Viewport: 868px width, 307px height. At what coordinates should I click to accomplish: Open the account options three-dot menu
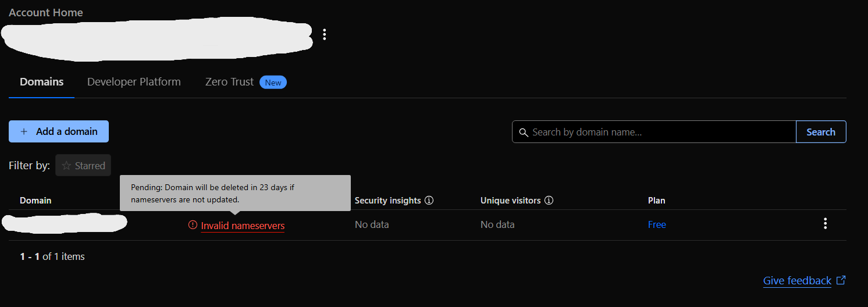pyautogui.click(x=325, y=34)
